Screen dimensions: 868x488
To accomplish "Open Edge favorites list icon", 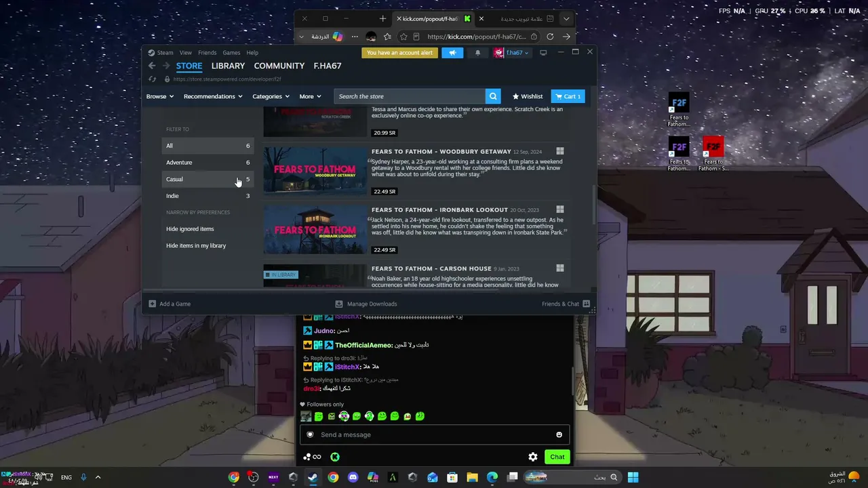I will (x=387, y=37).
